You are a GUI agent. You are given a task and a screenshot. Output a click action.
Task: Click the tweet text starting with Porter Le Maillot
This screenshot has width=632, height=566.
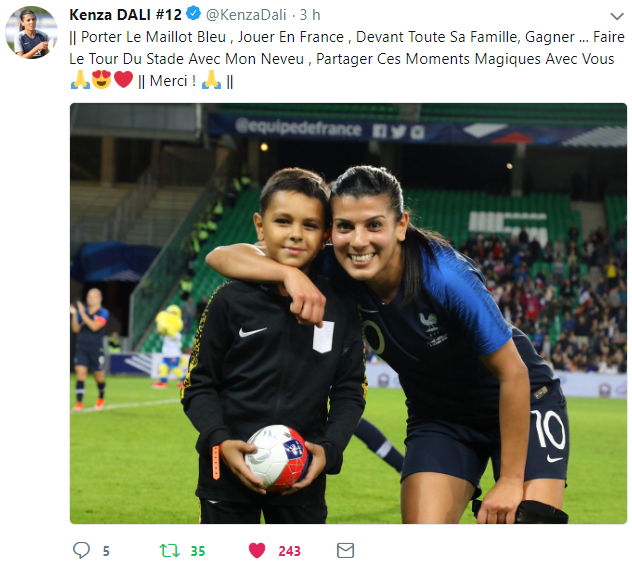coord(347,59)
